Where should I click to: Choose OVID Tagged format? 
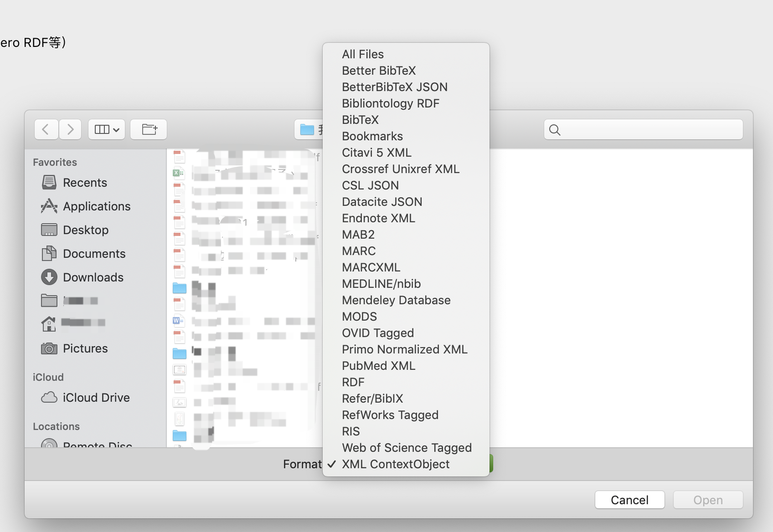[406, 333]
